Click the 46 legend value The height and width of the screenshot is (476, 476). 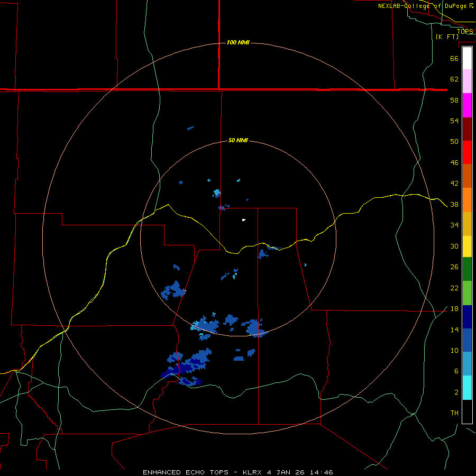[454, 163]
